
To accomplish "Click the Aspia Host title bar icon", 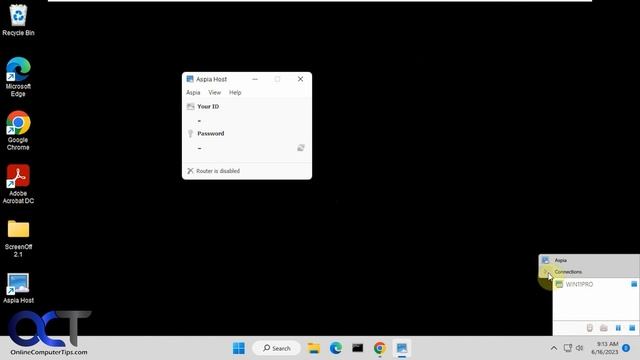I will [190, 79].
